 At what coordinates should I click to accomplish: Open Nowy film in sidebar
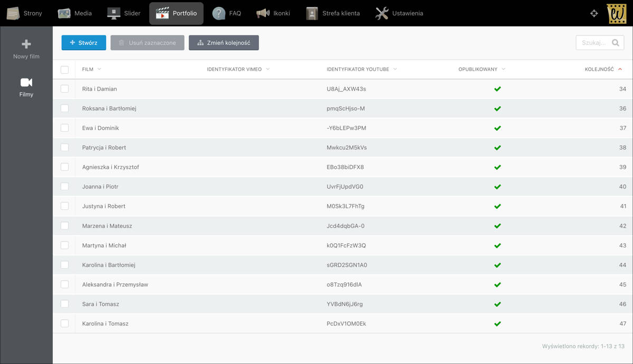coord(26,50)
